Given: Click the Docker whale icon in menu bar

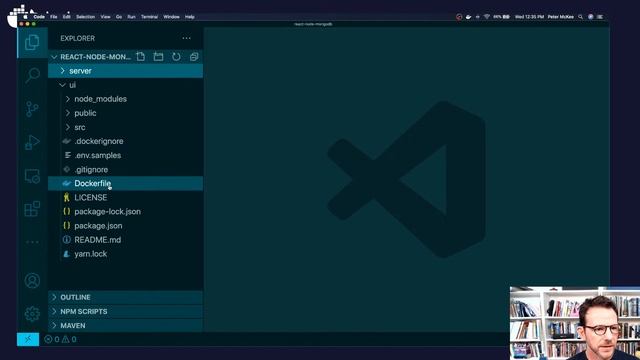Looking at the screenshot, I should point(469,17).
